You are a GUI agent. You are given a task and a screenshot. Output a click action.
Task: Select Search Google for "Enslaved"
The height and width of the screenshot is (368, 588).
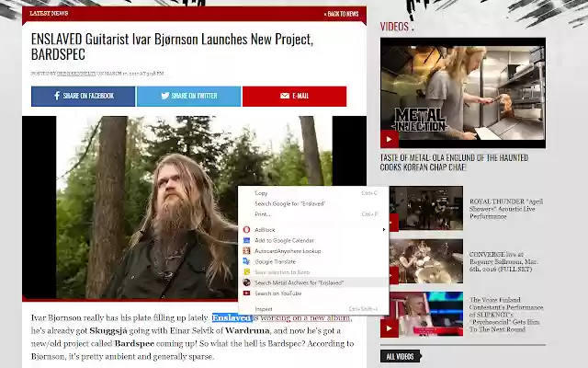click(x=312, y=203)
